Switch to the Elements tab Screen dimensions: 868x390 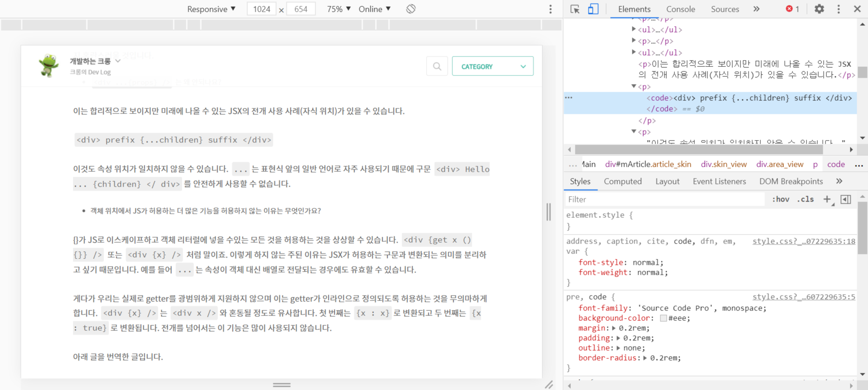[x=634, y=9]
